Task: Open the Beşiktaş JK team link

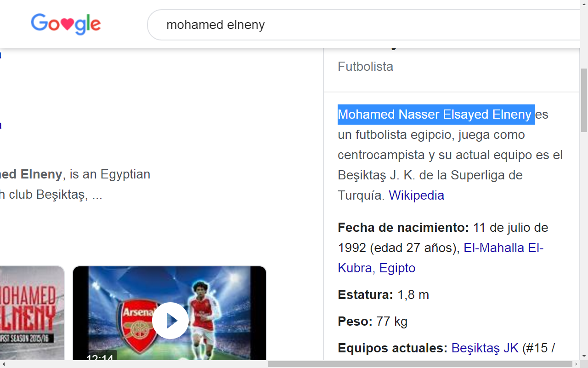Action: coord(485,348)
